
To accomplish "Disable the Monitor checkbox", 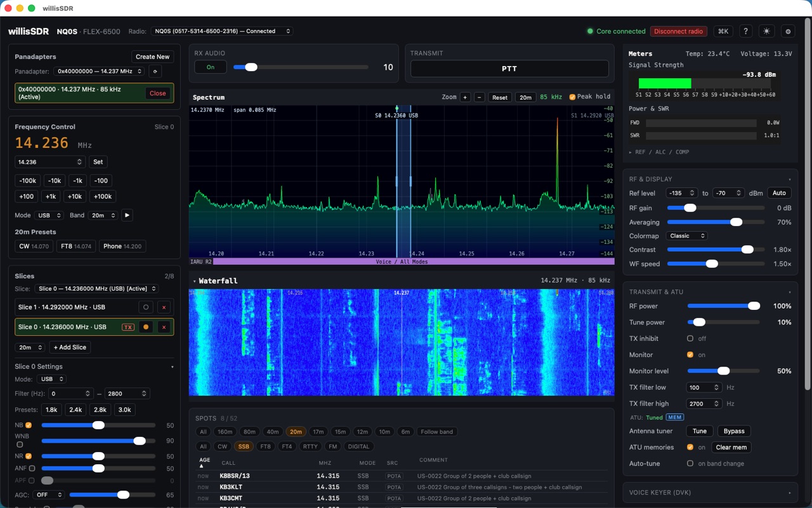I will [690, 355].
